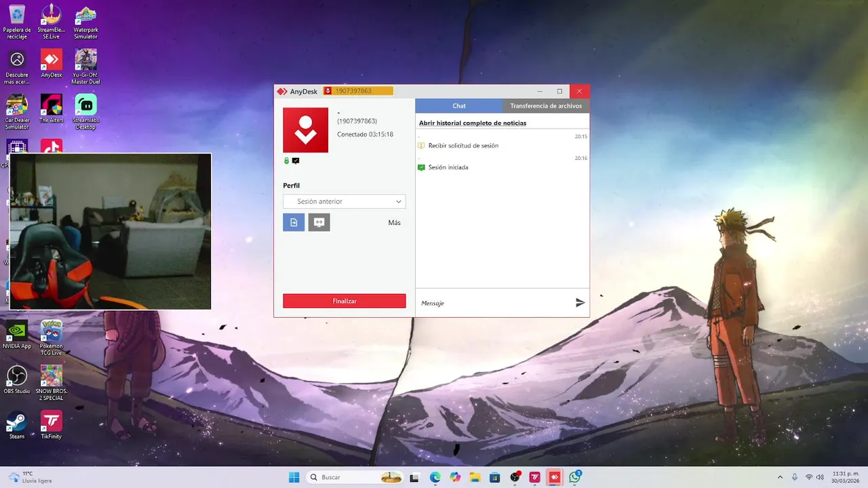868x488 pixels.
Task: Open the Abrir historial completo de noticias link
Action: tap(473, 123)
